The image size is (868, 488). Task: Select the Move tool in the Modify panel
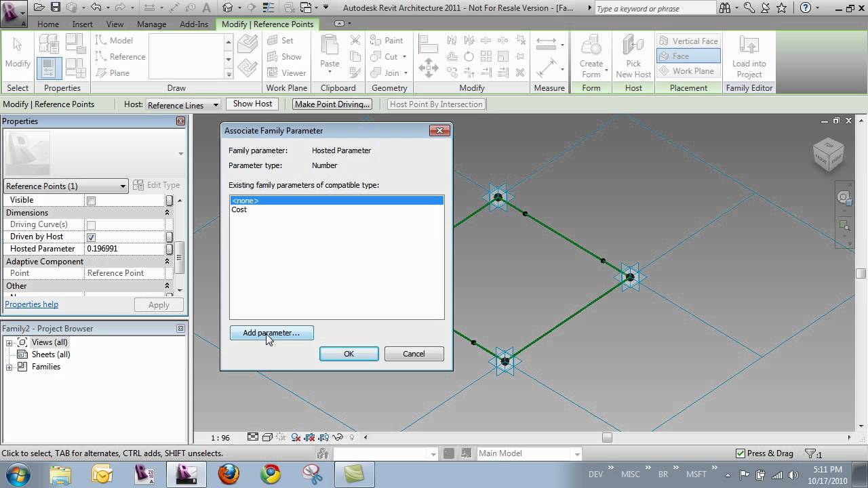[429, 68]
